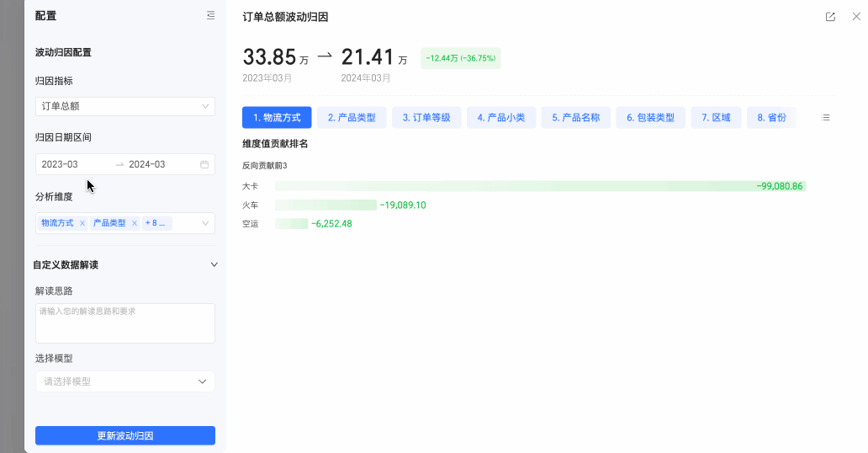
Task: Click the -6,252.48 value
Action: [331, 224]
